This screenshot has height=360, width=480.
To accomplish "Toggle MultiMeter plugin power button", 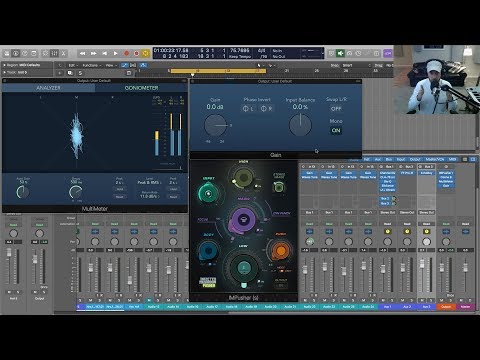I will 5,81.
